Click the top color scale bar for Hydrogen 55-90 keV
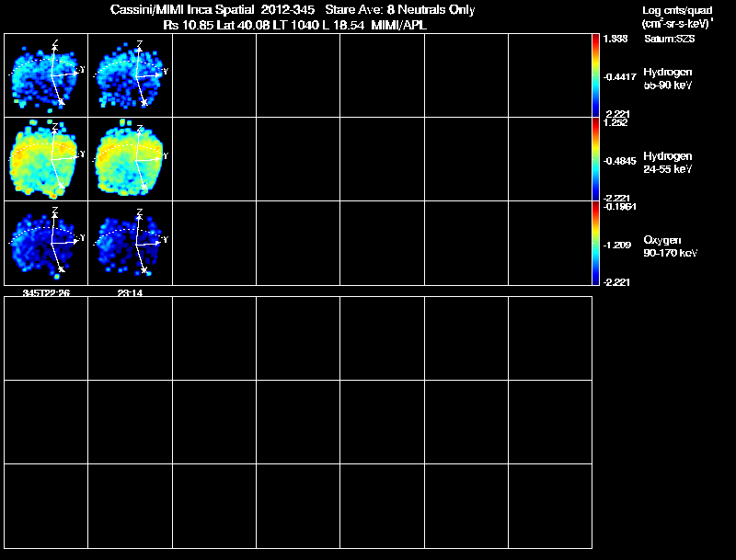 595,75
